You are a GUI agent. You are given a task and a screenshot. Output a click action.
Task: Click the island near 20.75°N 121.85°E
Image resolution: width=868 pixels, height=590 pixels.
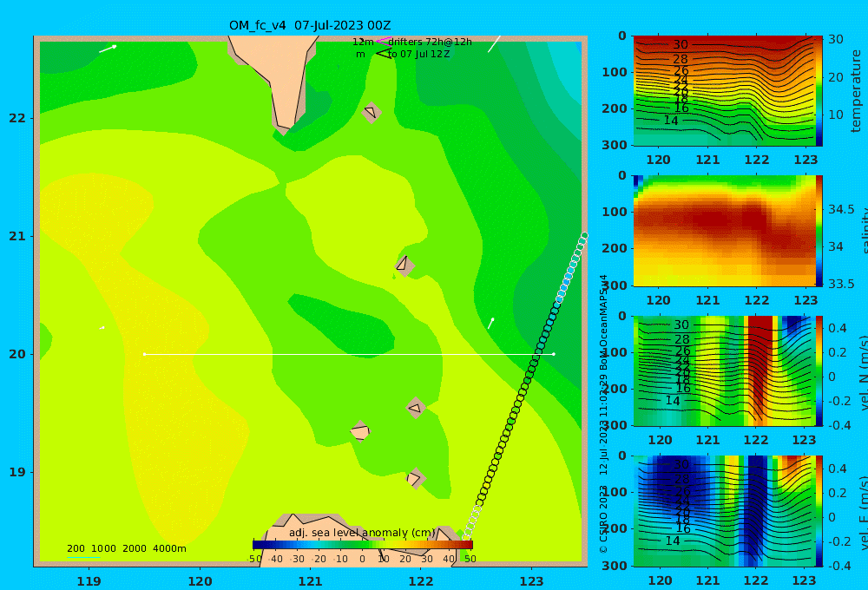(x=404, y=265)
